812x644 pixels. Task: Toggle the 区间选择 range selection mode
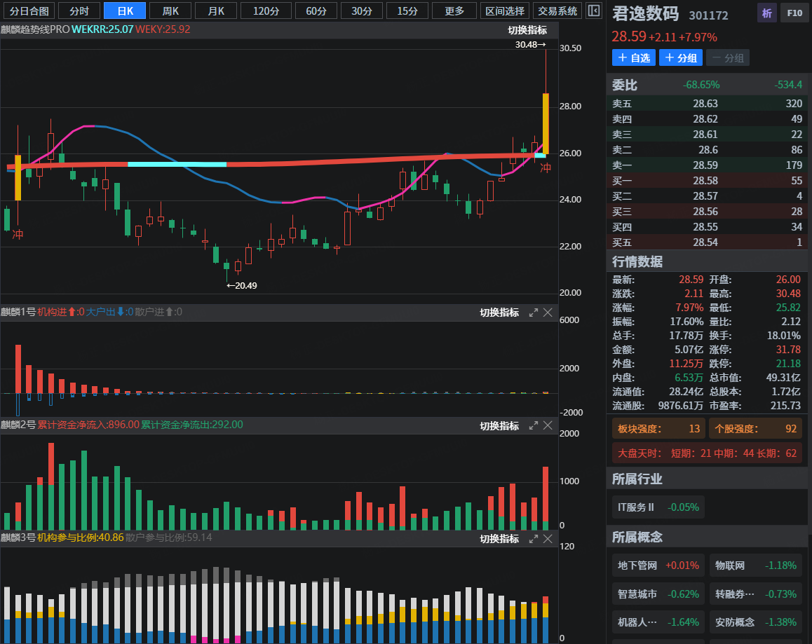click(505, 11)
